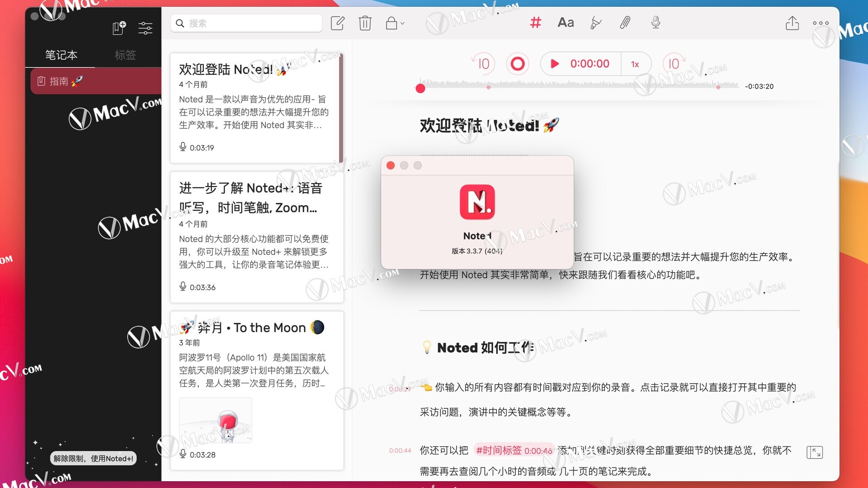This screenshot has width=868, height=488.
Task: Change the 1x playback speed
Action: click(x=635, y=64)
